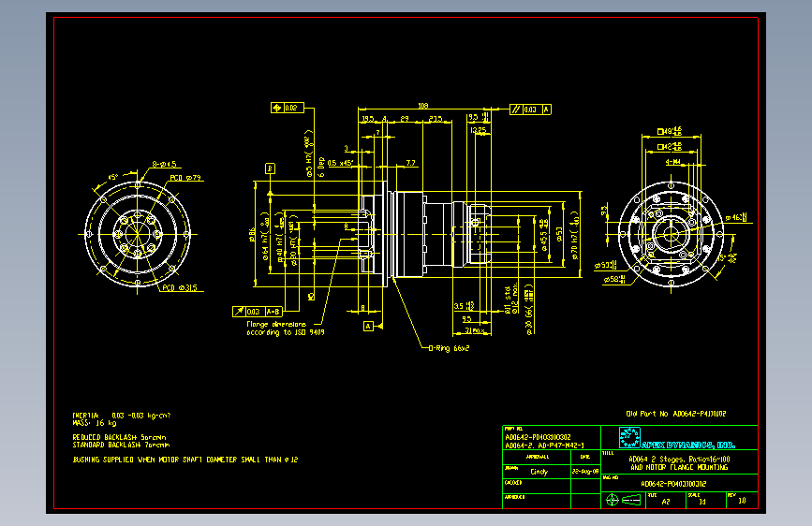Click the ø58 dimension in motor flange view
This screenshot has width=812, height=526.
pos(614,280)
